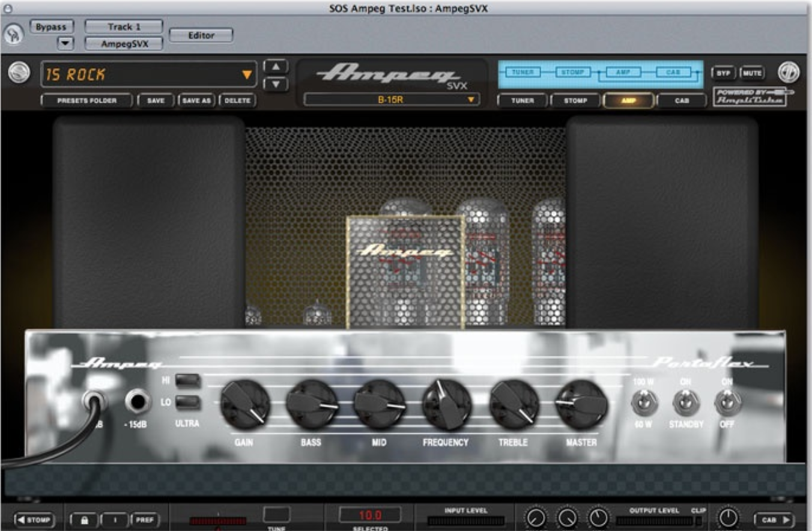
Task: Click the info 'I' button
Action: click(x=114, y=520)
